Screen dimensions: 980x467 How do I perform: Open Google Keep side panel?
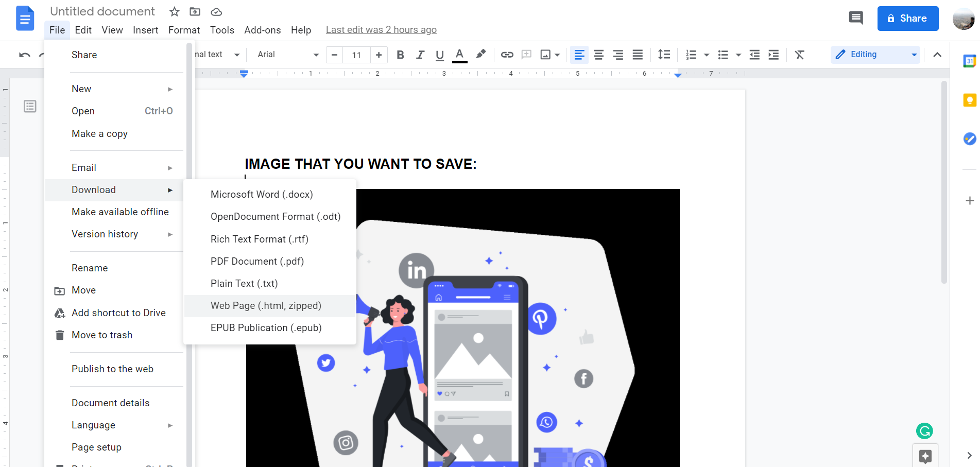(x=970, y=100)
